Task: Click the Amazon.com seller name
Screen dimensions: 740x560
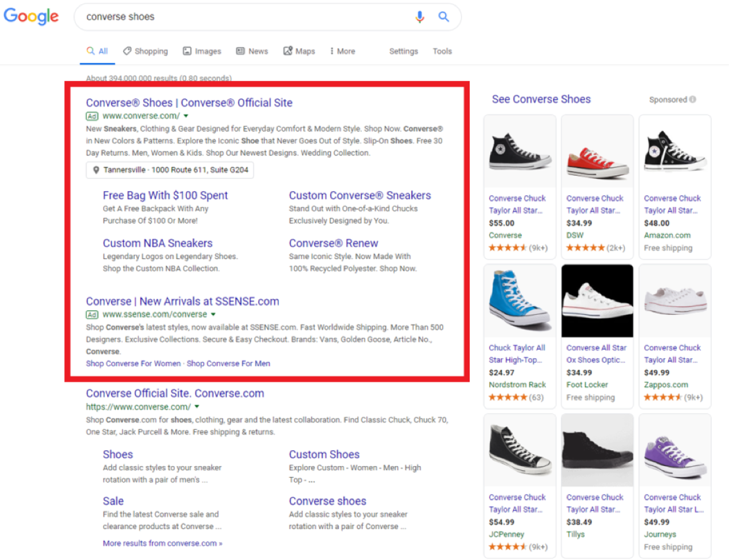Action: pos(667,235)
